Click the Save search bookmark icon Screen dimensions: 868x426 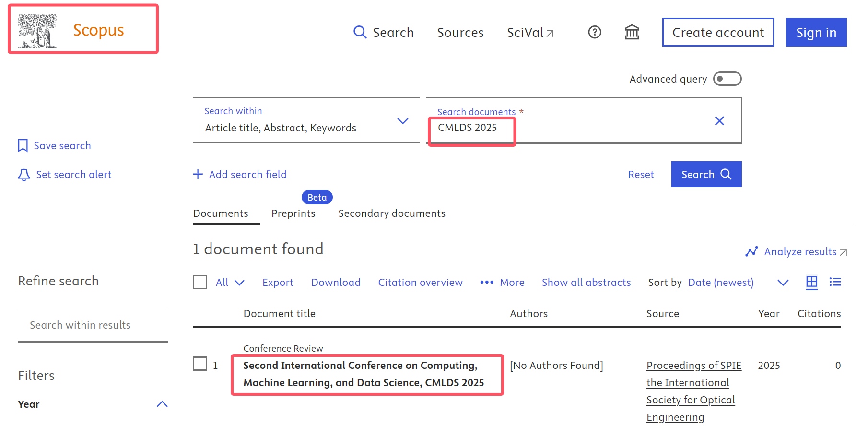click(23, 146)
